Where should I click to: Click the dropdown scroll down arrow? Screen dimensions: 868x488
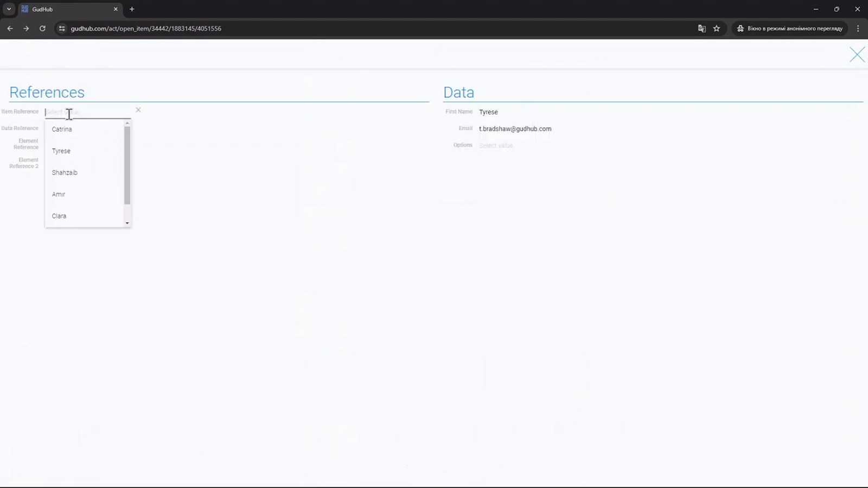click(x=127, y=223)
